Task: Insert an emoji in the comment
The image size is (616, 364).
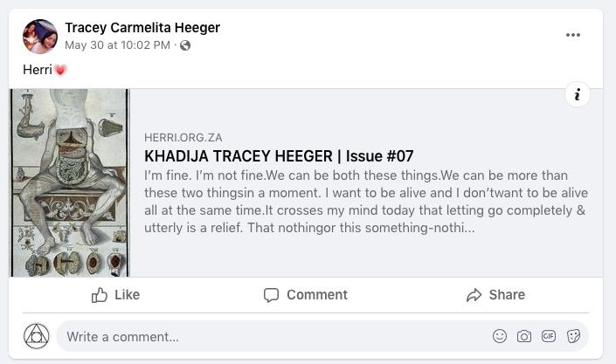Action: [x=500, y=336]
